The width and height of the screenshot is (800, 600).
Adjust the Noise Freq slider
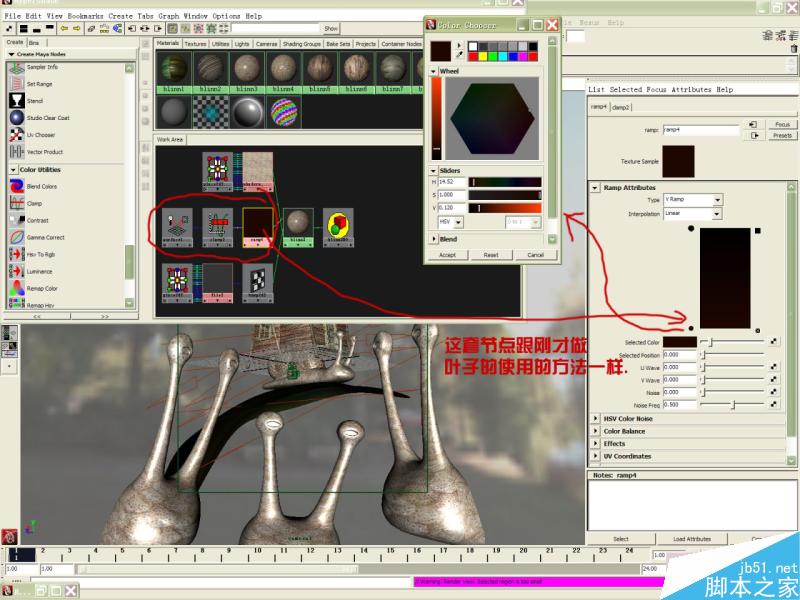pos(733,405)
